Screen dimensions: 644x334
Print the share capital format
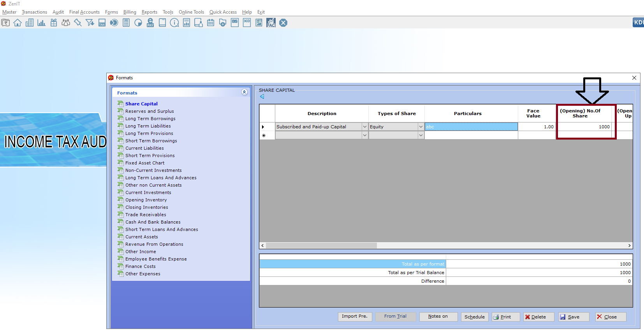point(505,317)
